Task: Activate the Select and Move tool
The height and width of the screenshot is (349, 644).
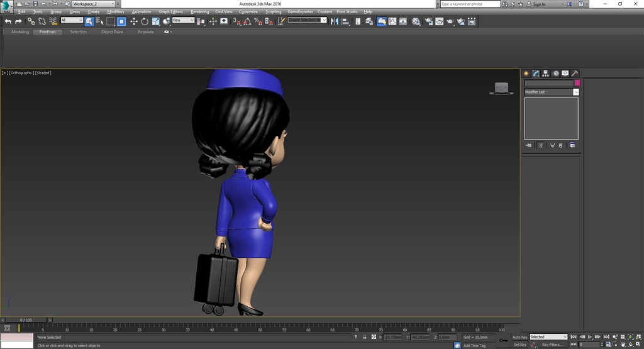Action: (x=134, y=21)
